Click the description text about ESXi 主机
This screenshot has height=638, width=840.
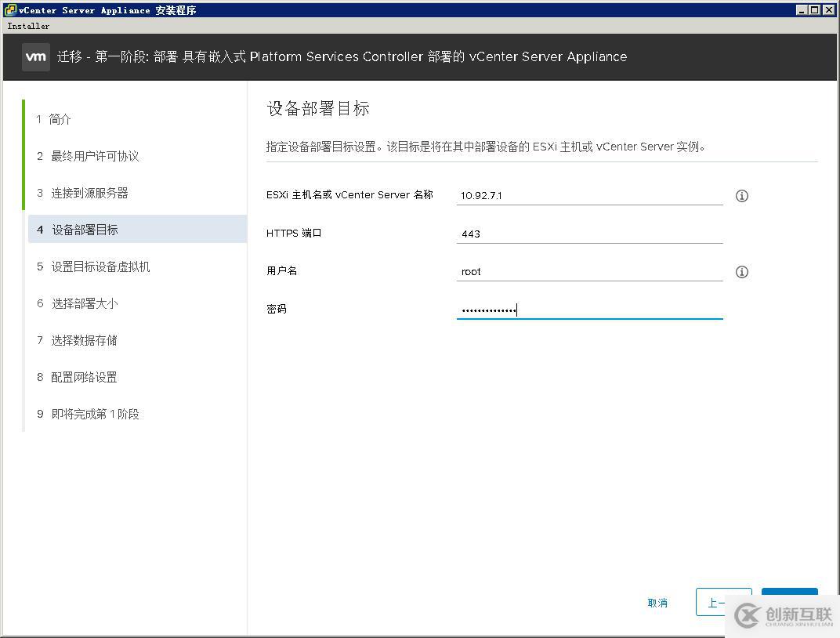pyautogui.click(x=485, y=147)
